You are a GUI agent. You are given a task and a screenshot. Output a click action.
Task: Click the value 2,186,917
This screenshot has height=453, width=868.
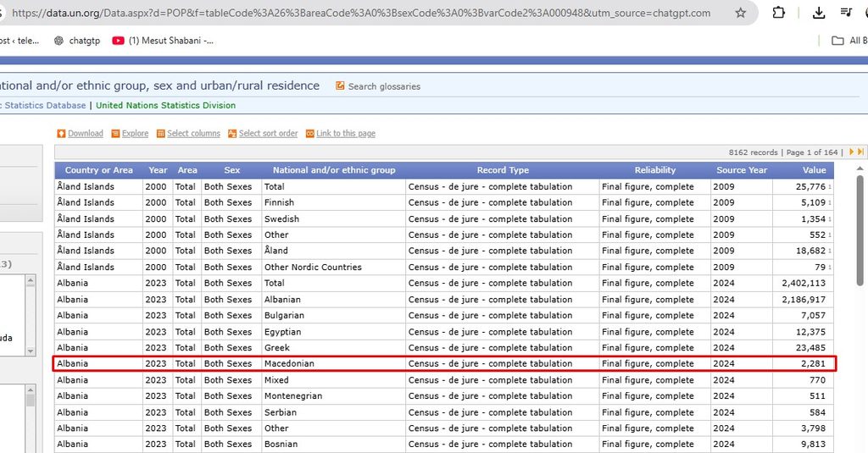point(804,299)
